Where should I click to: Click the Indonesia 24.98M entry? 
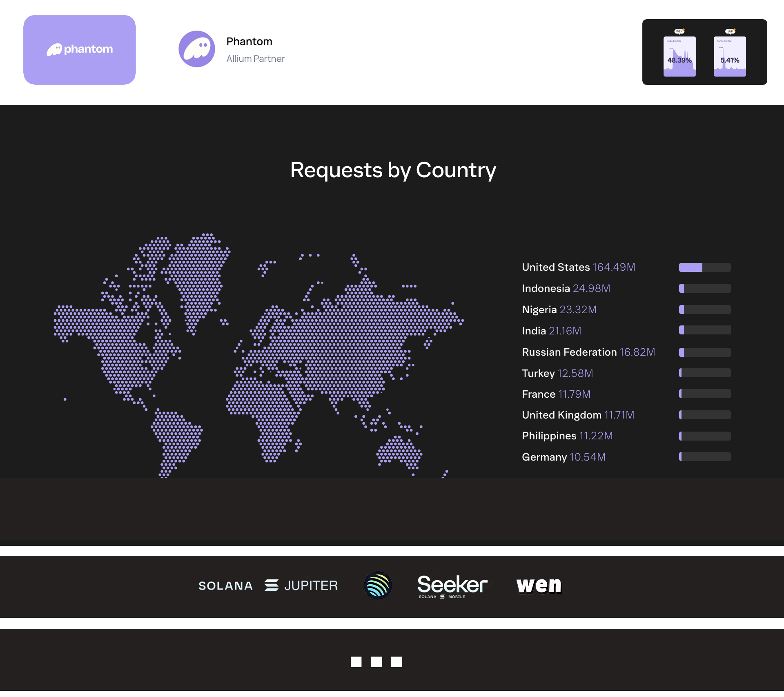pyautogui.click(x=566, y=289)
